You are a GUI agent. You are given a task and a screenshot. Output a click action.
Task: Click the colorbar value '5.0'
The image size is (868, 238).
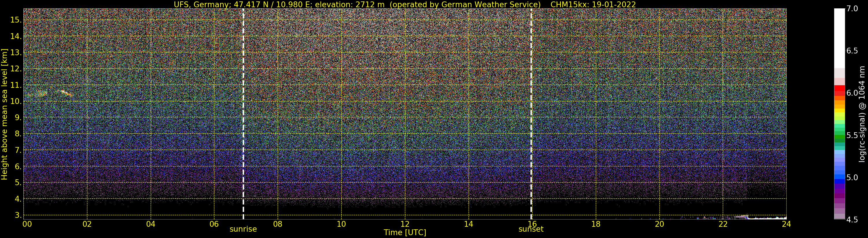pyautogui.click(x=852, y=177)
